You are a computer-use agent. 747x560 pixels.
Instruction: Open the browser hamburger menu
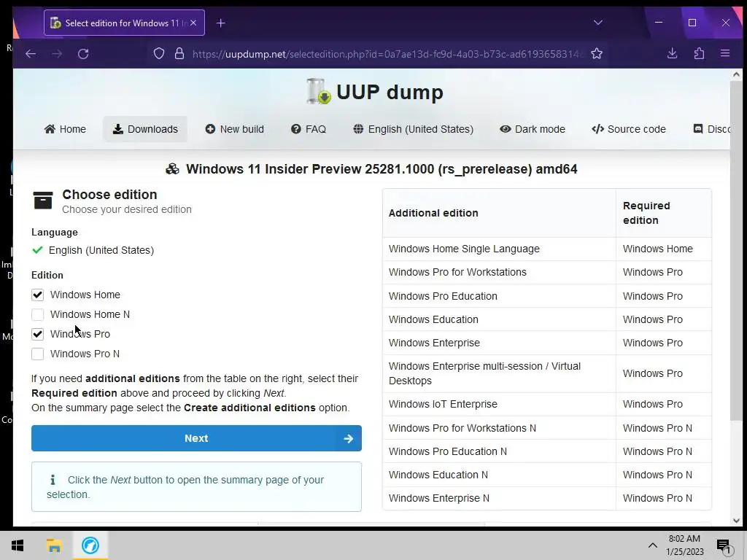click(x=725, y=53)
